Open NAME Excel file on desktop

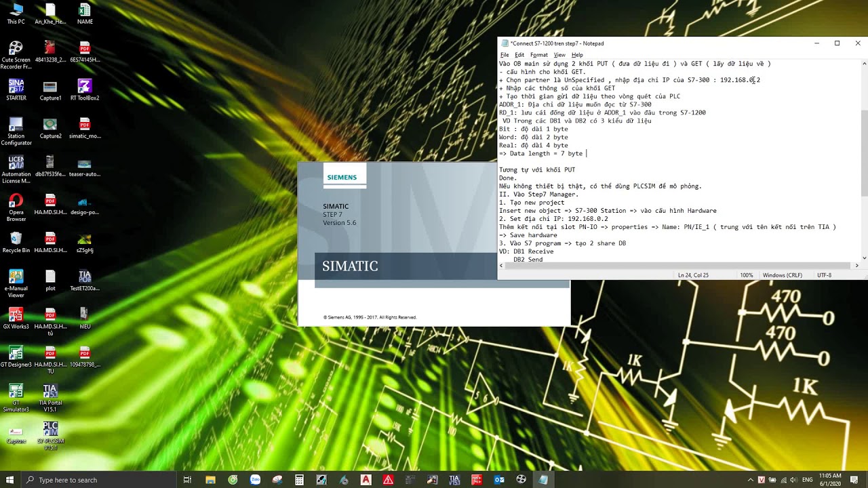coord(85,14)
